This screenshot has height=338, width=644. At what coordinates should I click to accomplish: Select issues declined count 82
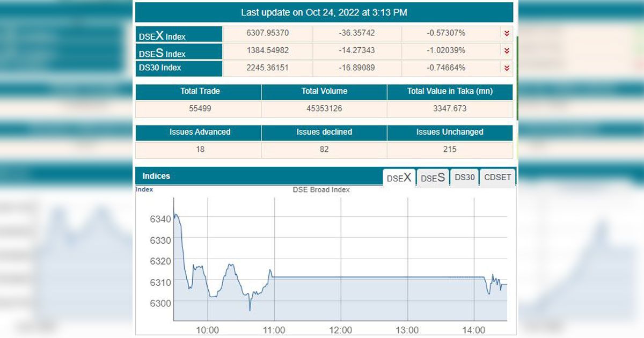click(x=324, y=150)
